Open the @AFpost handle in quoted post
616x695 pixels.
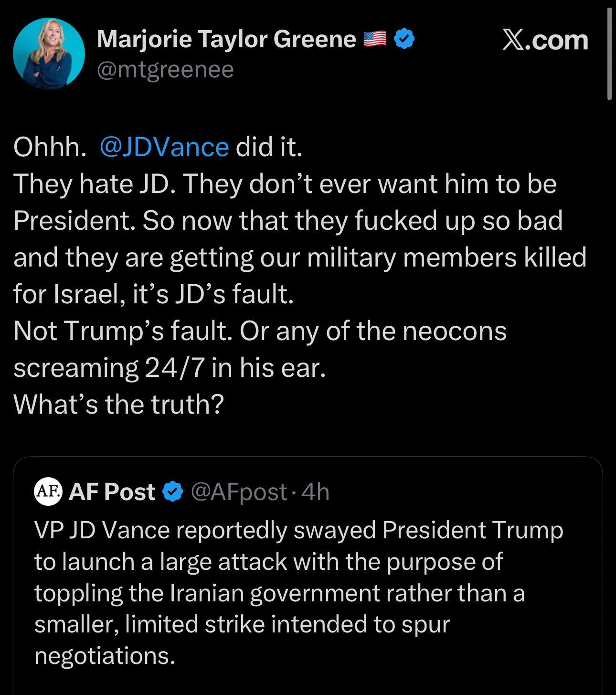tap(239, 492)
